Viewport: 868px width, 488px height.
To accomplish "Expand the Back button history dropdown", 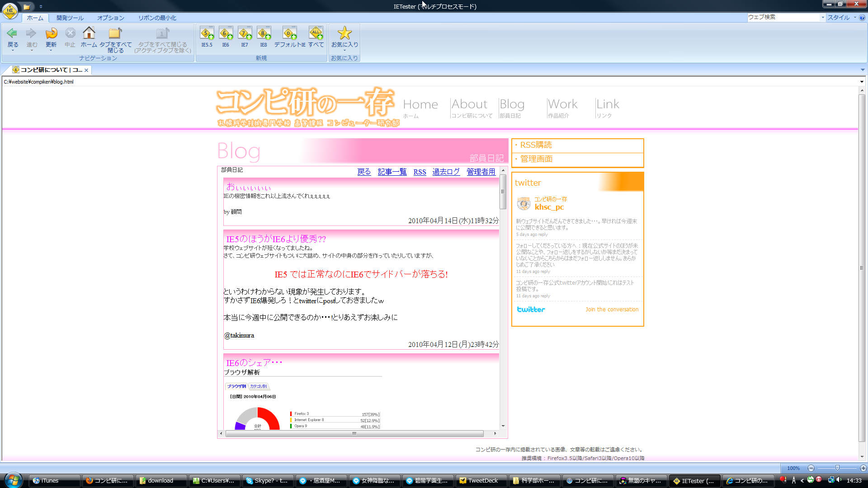I will (13, 50).
